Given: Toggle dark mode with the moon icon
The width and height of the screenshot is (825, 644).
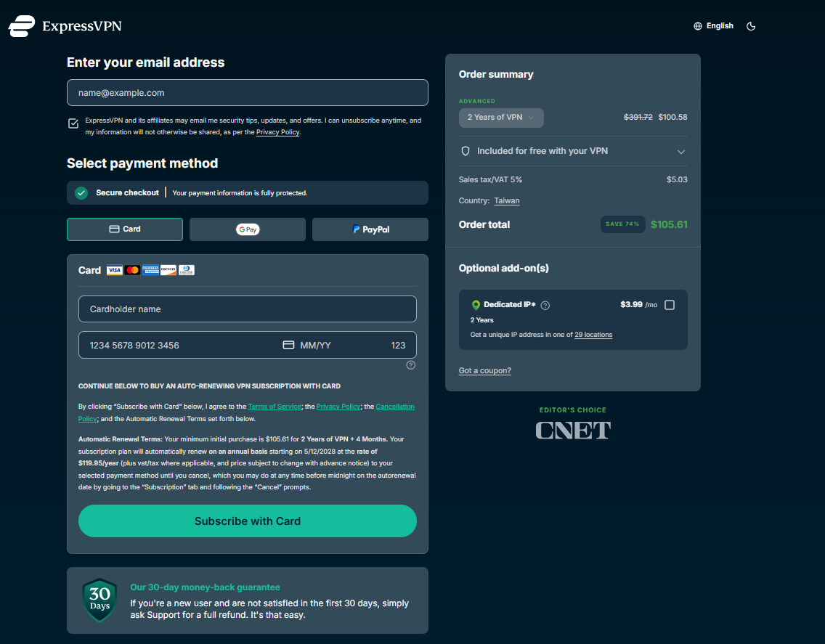Looking at the screenshot, I should coord(751,25).
